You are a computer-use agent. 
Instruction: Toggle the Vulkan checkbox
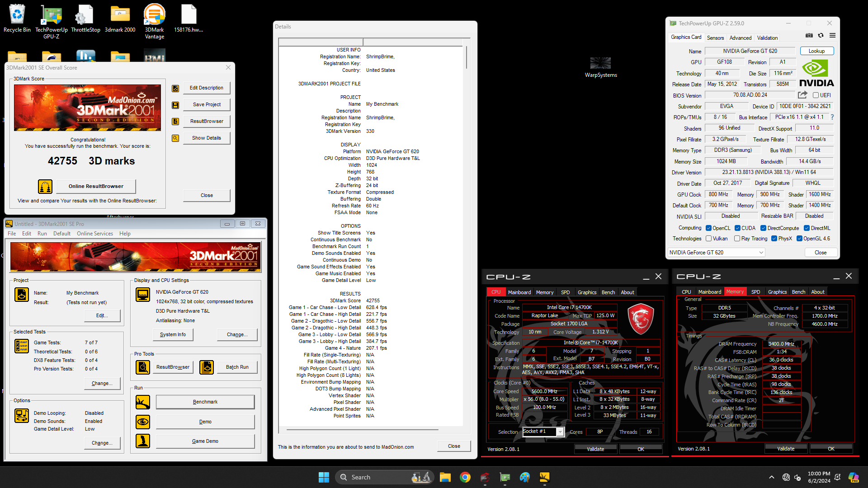coord(709,239)
